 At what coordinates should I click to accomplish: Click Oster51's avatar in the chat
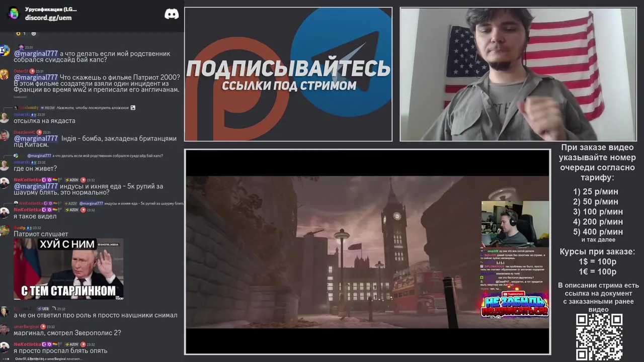click(5, 74)
